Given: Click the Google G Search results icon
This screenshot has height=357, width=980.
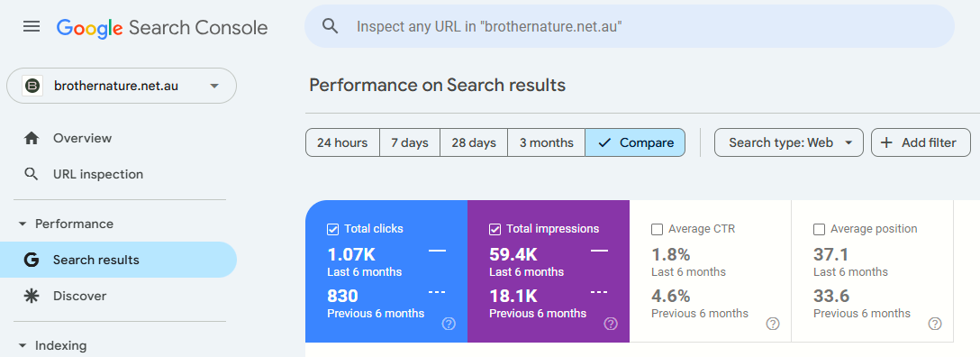Looking at the screenshot, I should pos(32,261).
